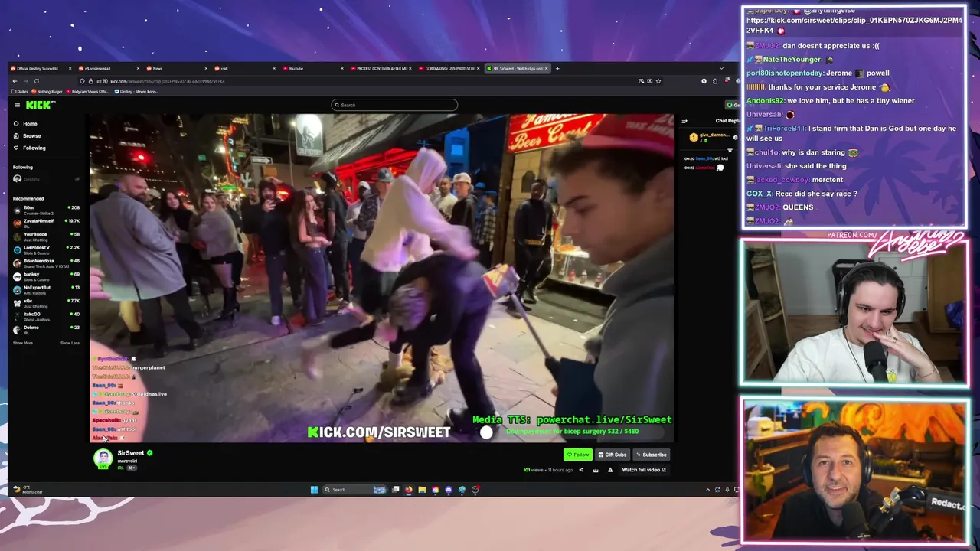Screen dimensions: 980x551
Task: Show hidden system tray icons chevron
Action: click(x=707, y=490)
